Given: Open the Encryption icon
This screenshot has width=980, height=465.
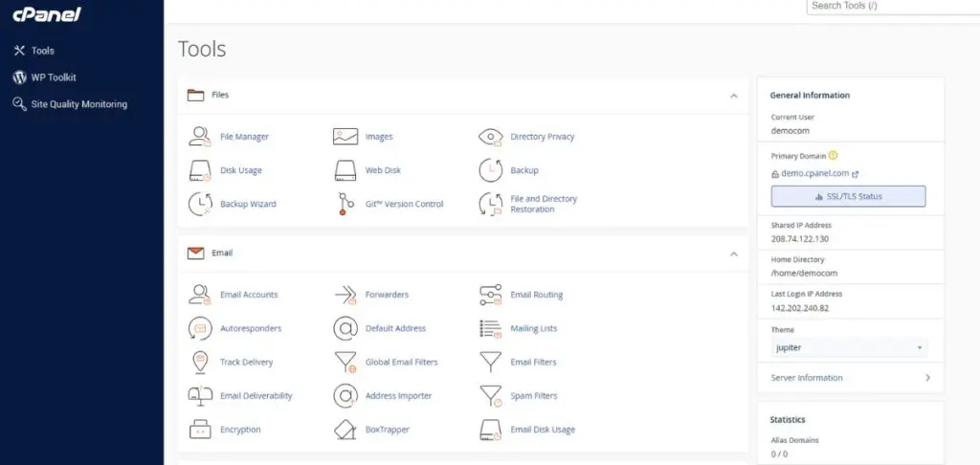Looking at the screenshot, I should pyautogui.click(x=200, y=430).
